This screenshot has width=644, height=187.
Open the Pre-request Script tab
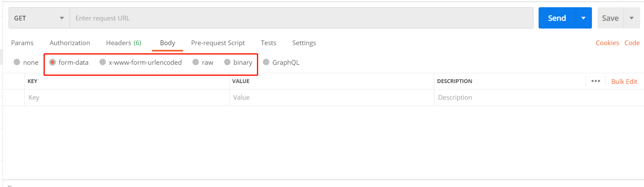[x=218, y=43]
